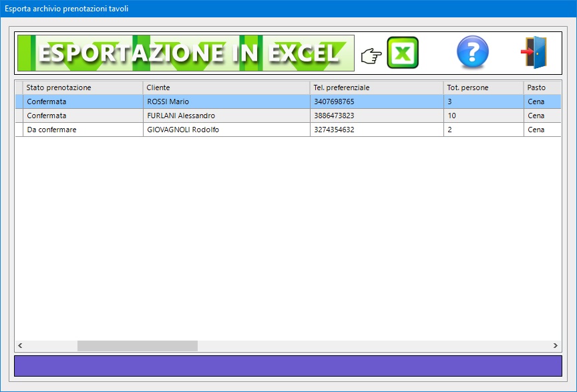577x392 pixels.
Task: Click Cena cell in FURLANI Alessandro row
Action: (x=542, y=116)
